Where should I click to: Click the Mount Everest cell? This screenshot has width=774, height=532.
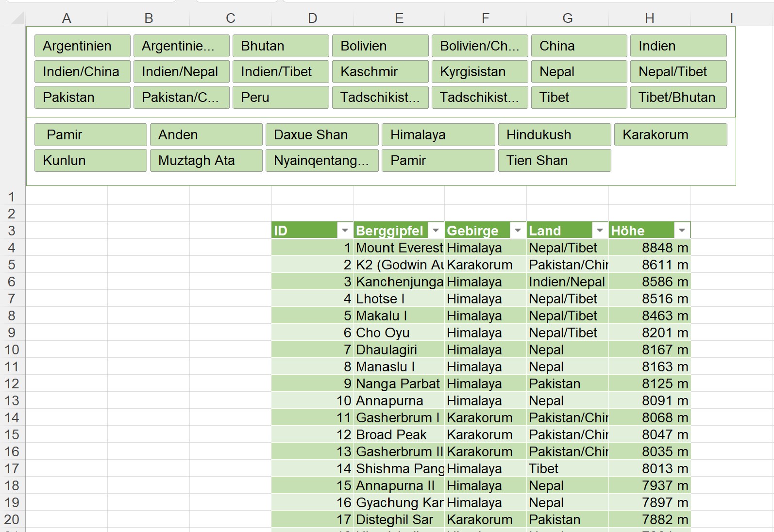[x=399, y=248]
